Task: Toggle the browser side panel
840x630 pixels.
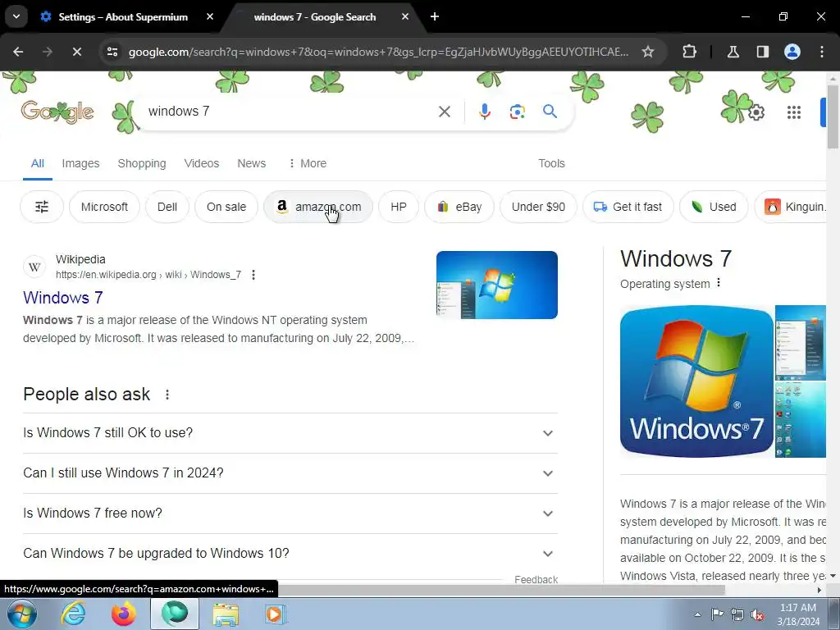Action: (762, 52)
